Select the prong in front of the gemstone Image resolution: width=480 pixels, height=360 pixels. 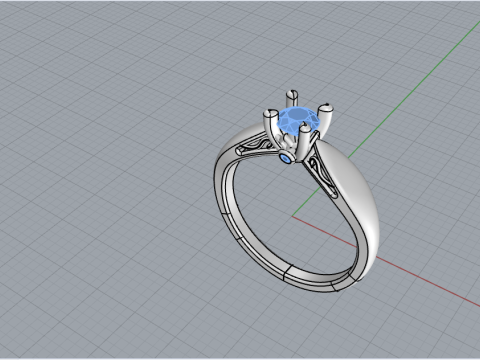305,143
